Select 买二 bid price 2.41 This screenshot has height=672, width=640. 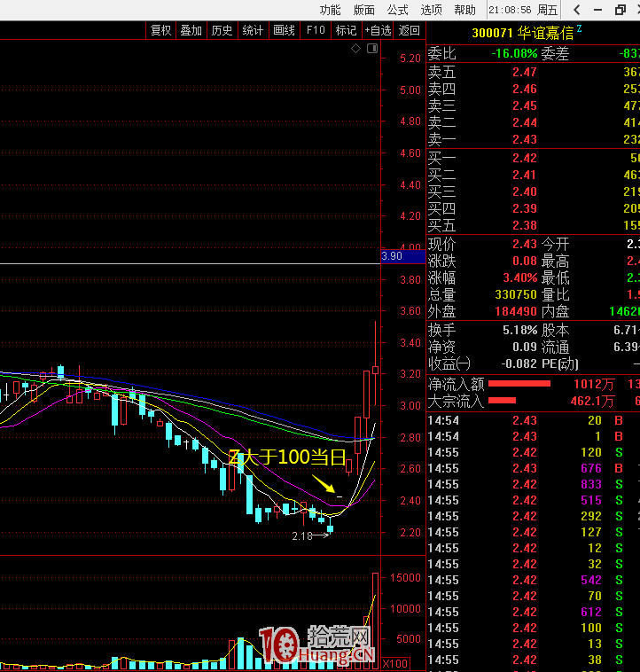coord(525,175)
